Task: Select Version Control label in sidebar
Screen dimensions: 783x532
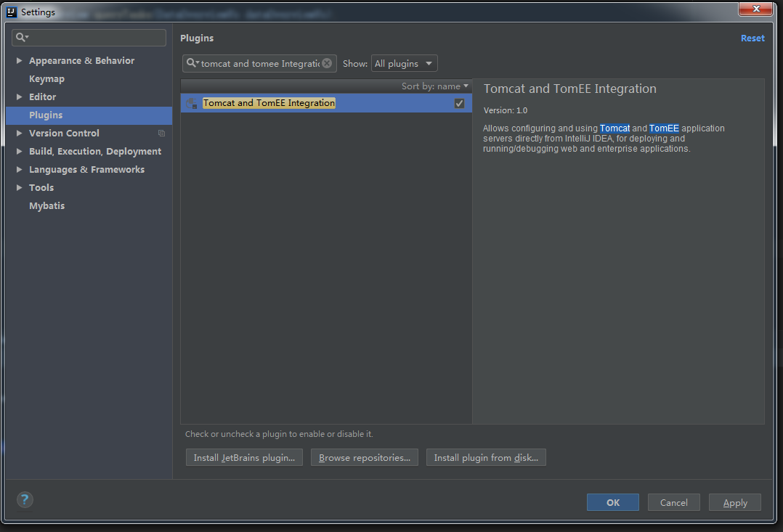Action: point(64,134)
